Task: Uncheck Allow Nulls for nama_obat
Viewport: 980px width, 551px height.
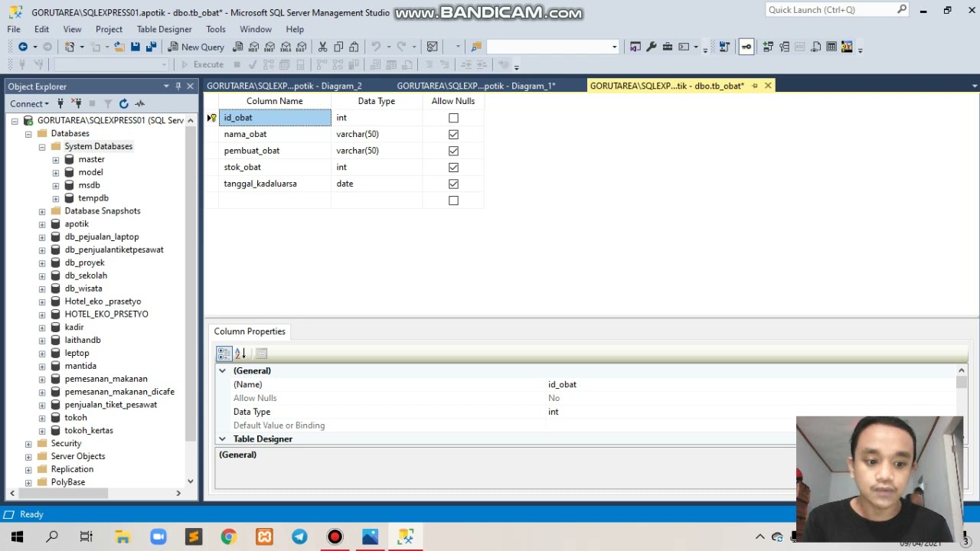Action: click(x=453, y=135)
